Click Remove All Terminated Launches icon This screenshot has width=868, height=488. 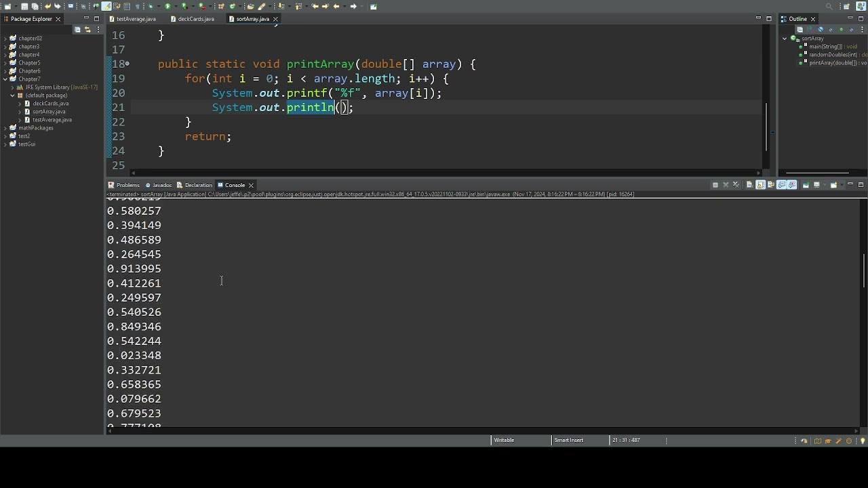(x=736, y=185)
